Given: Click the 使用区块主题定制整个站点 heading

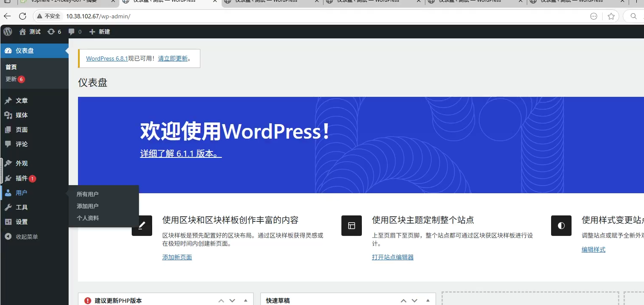Looking at the screenshot, I should (423, 220).
